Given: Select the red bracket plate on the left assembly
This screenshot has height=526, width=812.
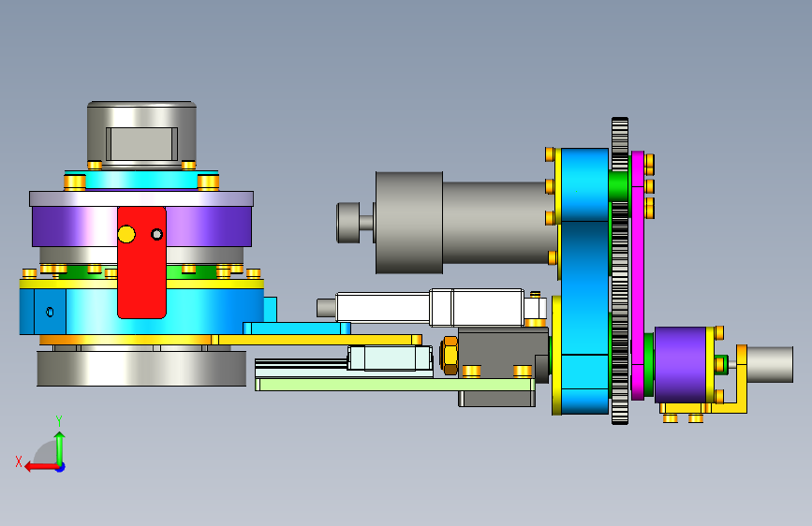Looking at the screenshot, I should coord(141,263).
